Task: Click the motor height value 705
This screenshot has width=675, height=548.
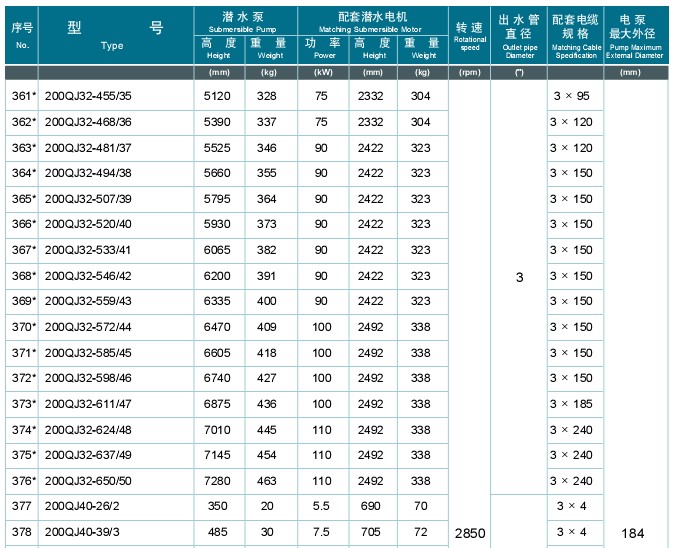Action: click(x=372, y=533)
